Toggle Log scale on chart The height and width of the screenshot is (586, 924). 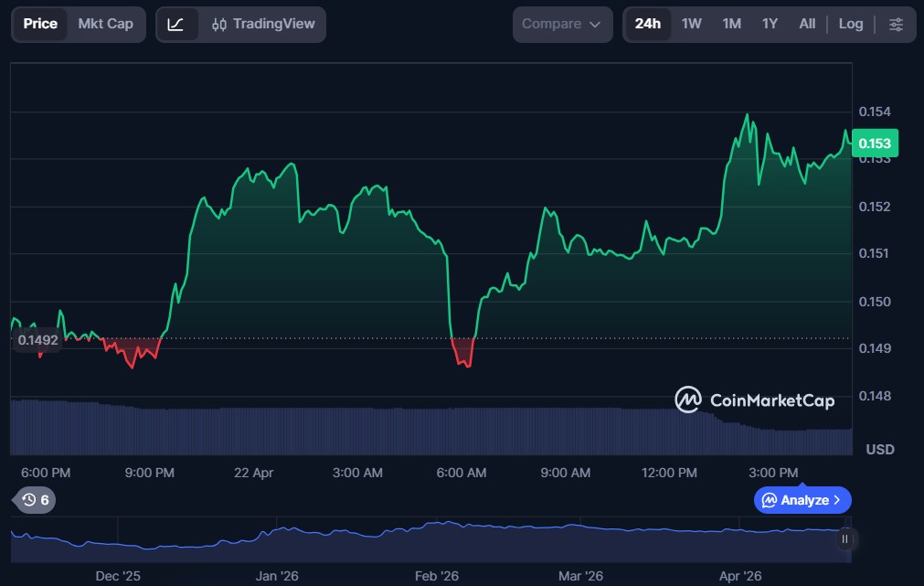point(850,25)
